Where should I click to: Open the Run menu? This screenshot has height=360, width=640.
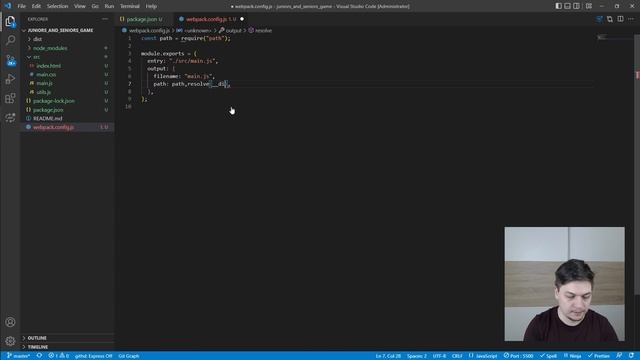[x=109, y=6]
